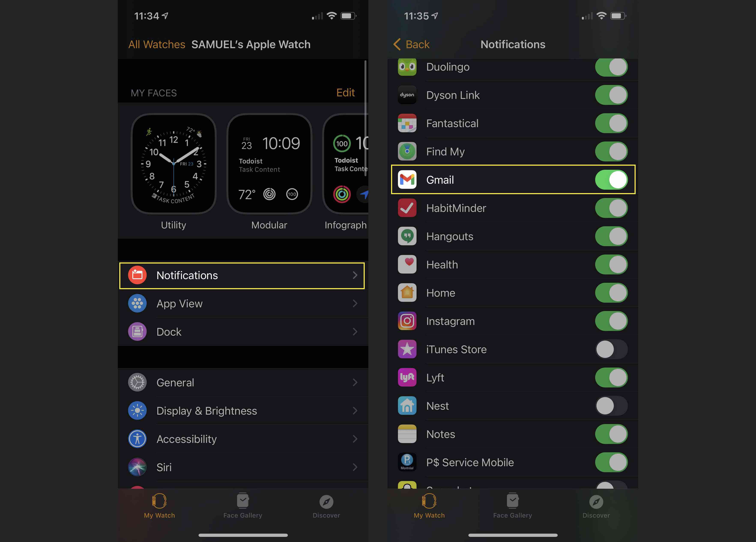The image size is (756, 542).
Task: Tap the Fantastical app icon
Action: [x=407, y=123]
